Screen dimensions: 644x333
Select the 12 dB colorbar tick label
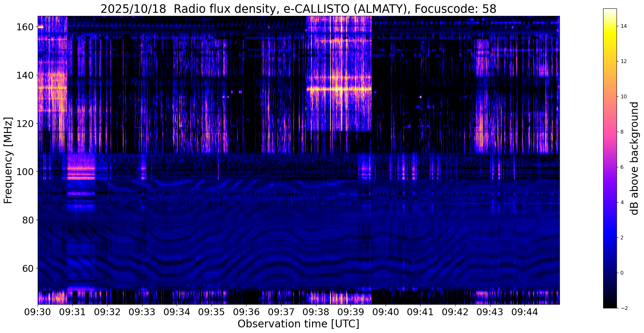623,61
